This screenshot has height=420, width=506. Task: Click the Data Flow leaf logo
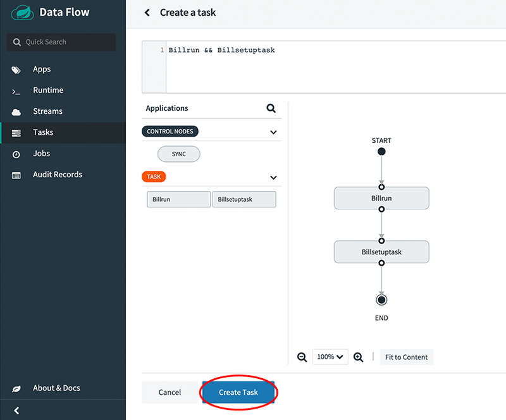22,13
